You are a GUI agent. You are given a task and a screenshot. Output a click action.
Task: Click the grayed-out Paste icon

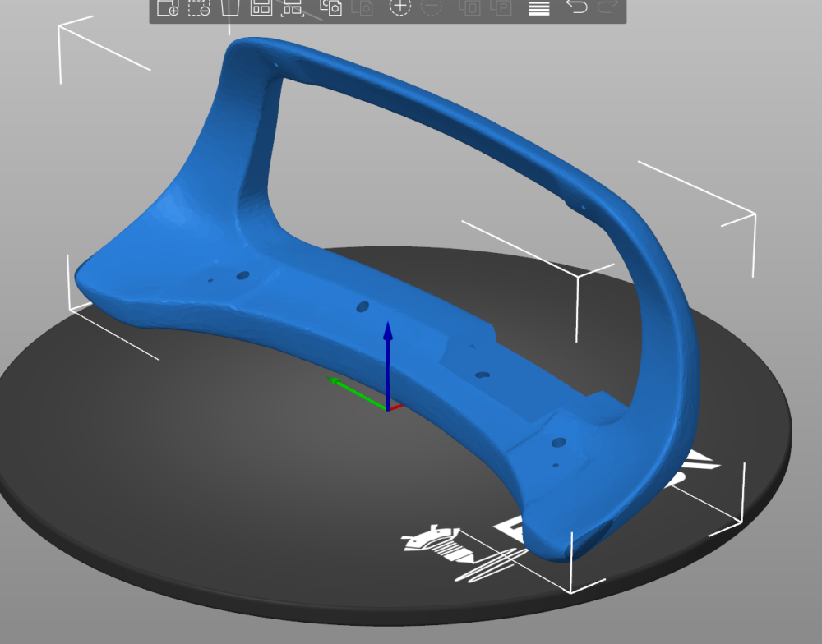(x=362, y=8)
